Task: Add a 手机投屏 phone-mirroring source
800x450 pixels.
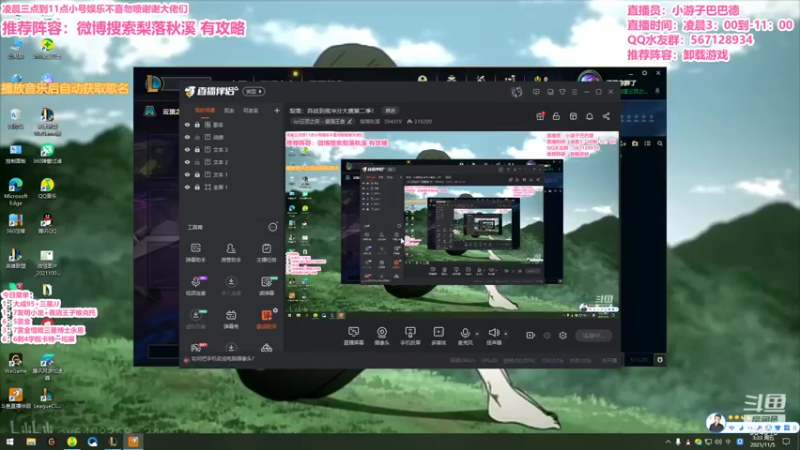Action: click(410, 336)
